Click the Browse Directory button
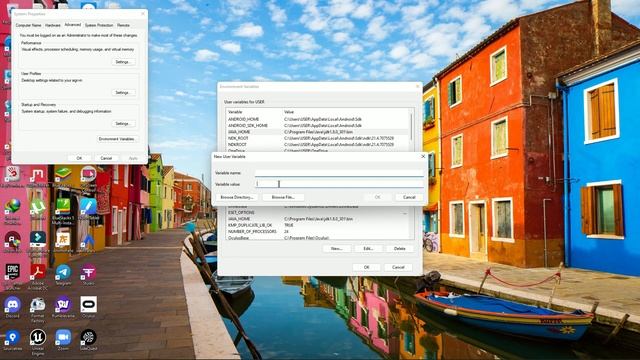This screenshot has height=360, width=640. (x=237, y=197)
